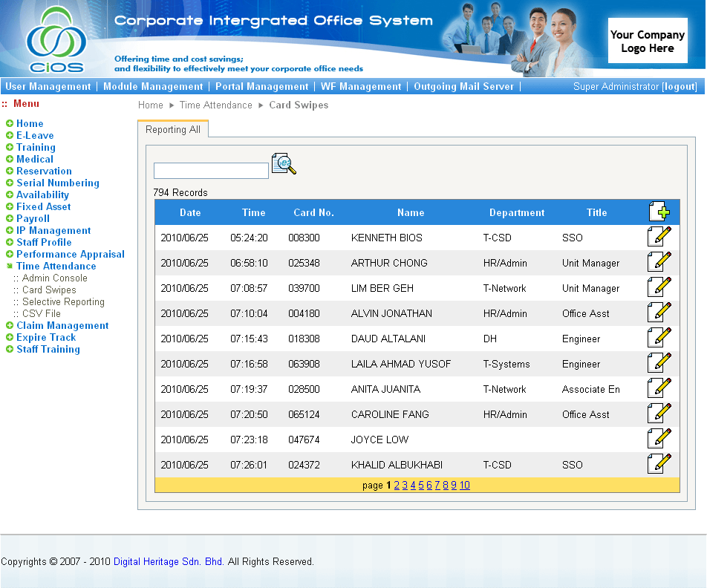Open the Selective Reporting submenu item
Image resolution: width=707 pixels, height=588 pixels.
click(x=63, y=302)
